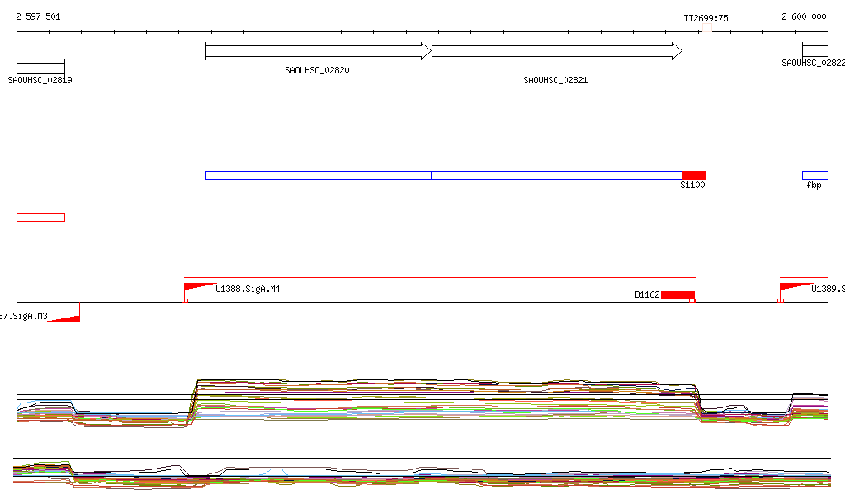Click the long red transcript line above U1388

point(440,277)
